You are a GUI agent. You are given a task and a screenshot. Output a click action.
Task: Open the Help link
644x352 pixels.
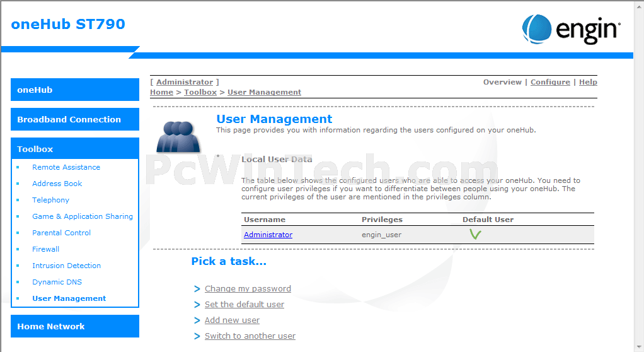588,82
